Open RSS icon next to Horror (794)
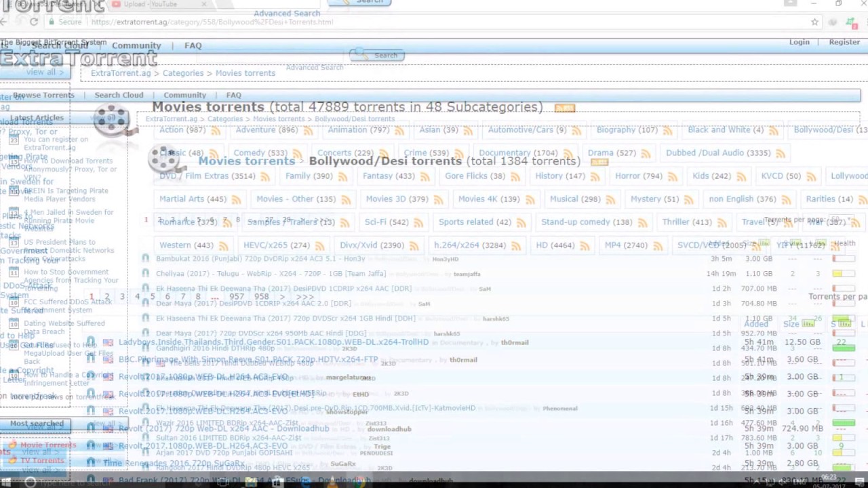 tap(673, 177)
